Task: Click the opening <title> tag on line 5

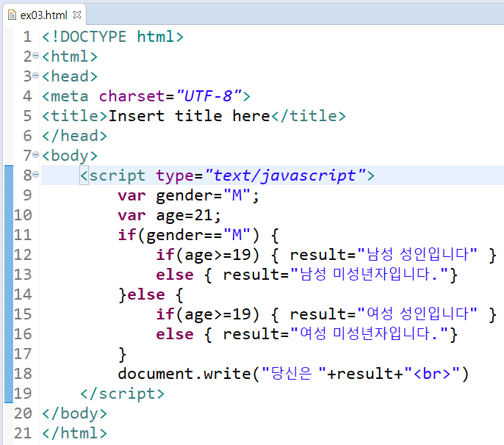Action: pos(75,116)
